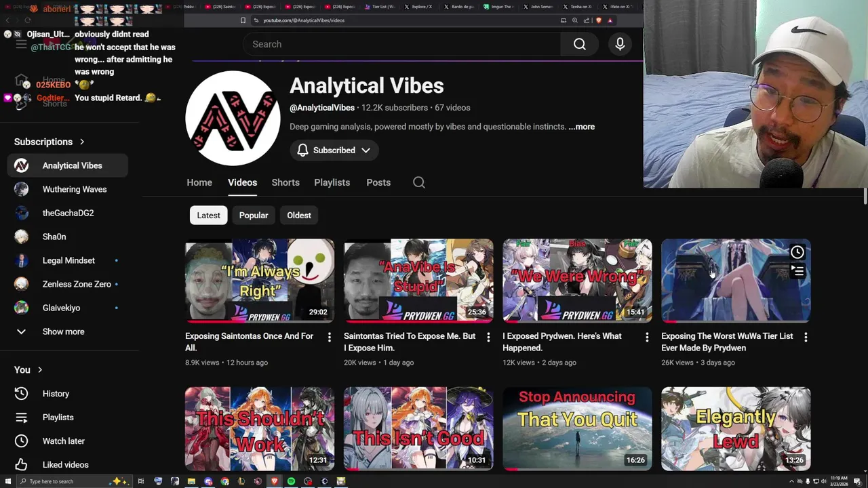This screenshot has height=488, width=868.
Task: Click Add to queue icon on fourth thumbnail
Action: tap(797, 271)
